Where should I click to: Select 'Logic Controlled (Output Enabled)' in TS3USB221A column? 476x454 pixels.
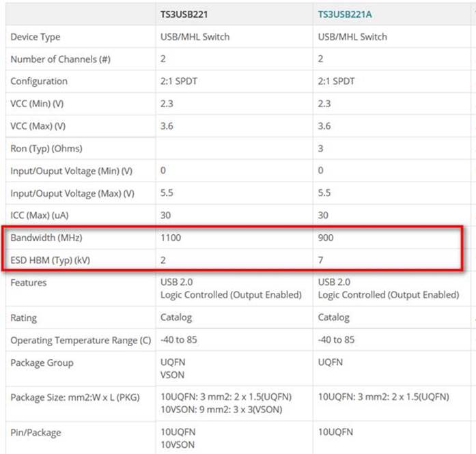(389, 295)
